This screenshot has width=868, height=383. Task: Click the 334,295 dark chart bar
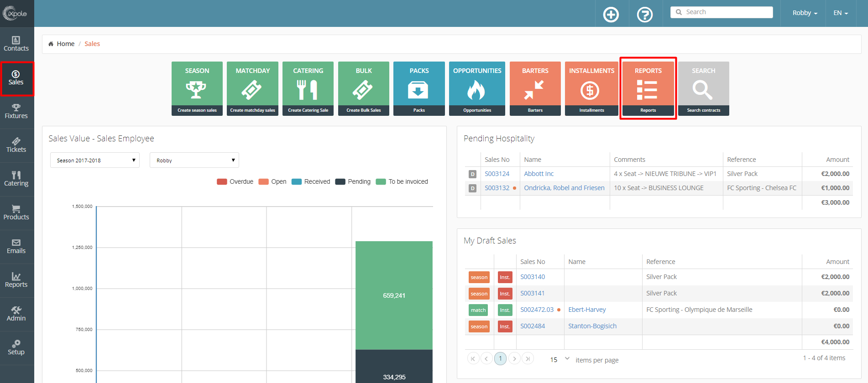coord(394,366)
